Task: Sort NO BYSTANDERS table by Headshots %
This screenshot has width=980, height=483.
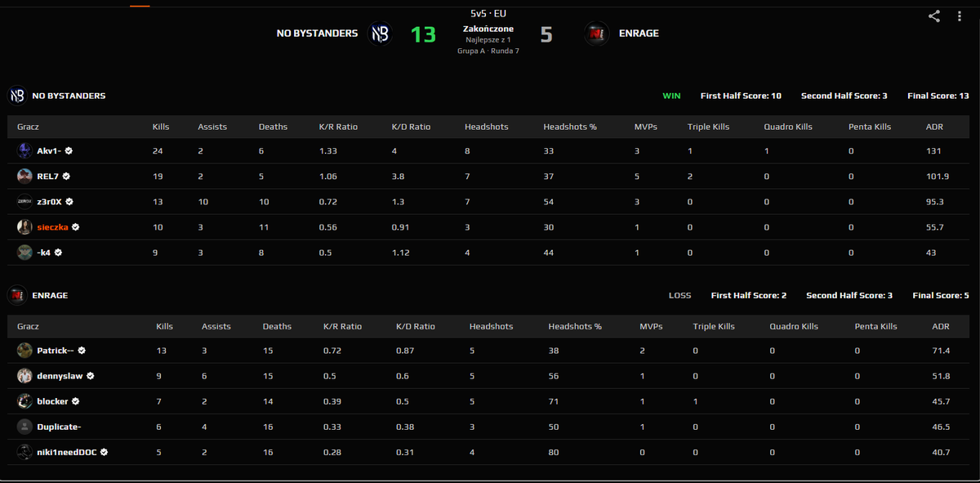Action: click(570, 127)
